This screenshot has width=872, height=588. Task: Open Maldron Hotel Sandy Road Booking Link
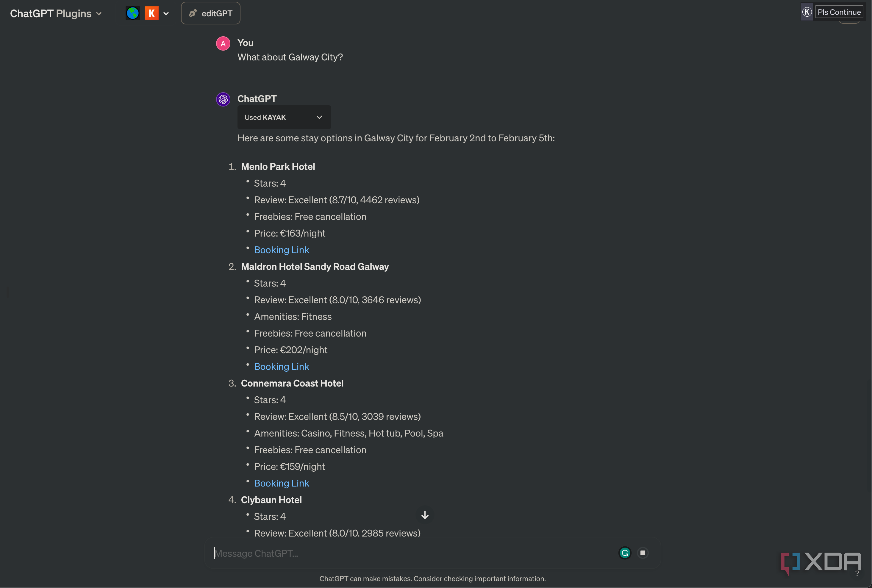281,366
